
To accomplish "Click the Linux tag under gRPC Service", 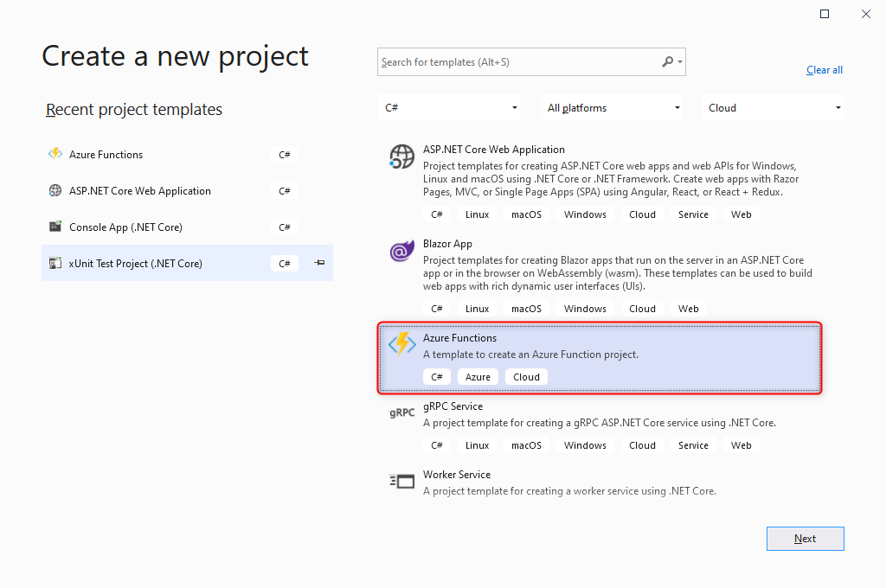I will pos(477,444).
